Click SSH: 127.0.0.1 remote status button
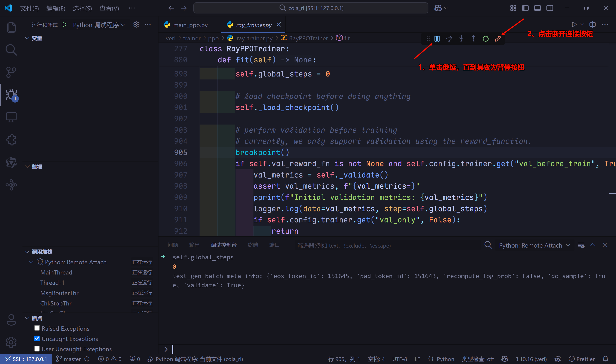The image size is (616, 364). 26,359
